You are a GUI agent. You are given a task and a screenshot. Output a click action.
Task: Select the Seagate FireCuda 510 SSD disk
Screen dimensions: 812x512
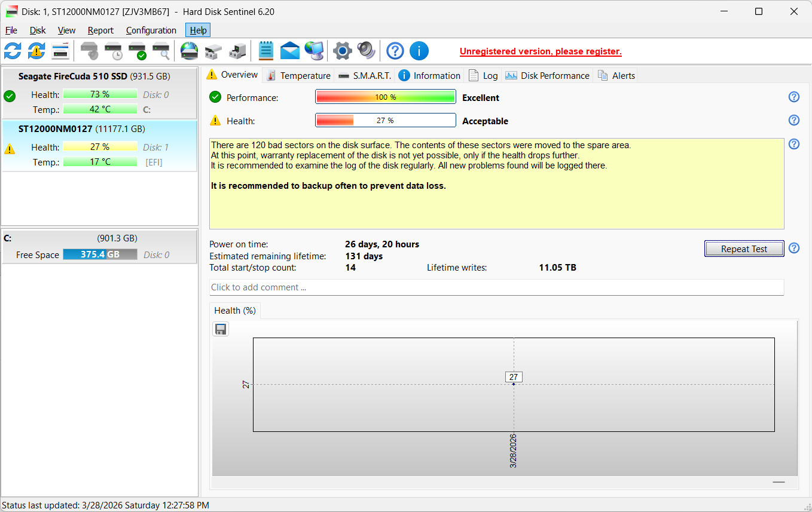99,93
